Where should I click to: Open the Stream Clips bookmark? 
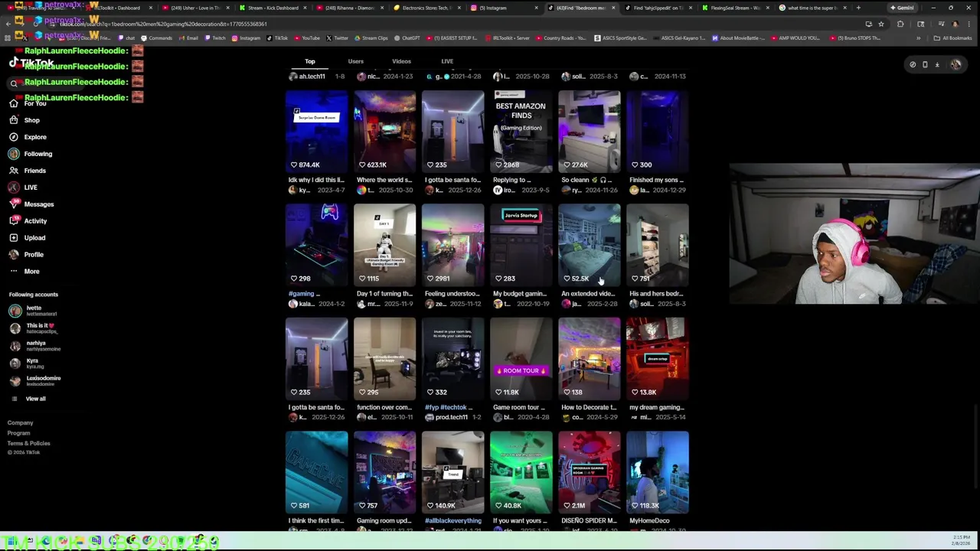point(371,38)
